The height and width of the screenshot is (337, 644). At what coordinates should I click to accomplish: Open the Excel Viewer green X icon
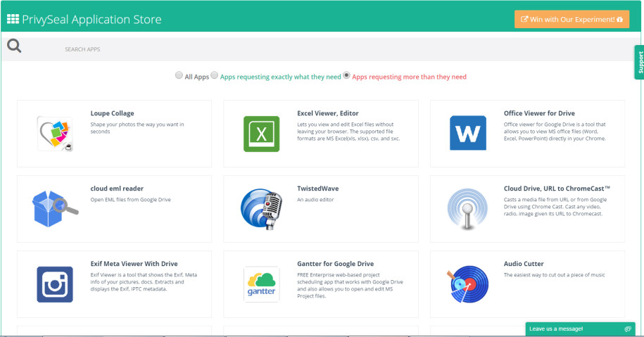[x=262, y=134]
